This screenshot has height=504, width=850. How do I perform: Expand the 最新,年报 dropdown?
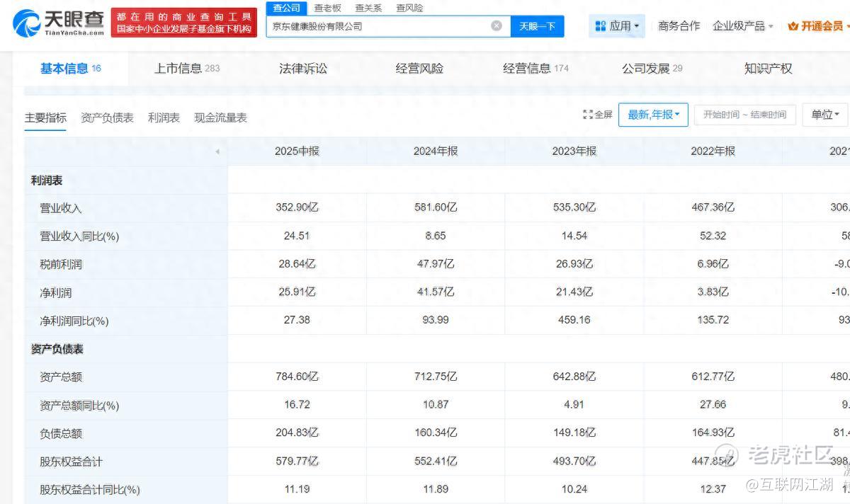(x=653, y=115)
